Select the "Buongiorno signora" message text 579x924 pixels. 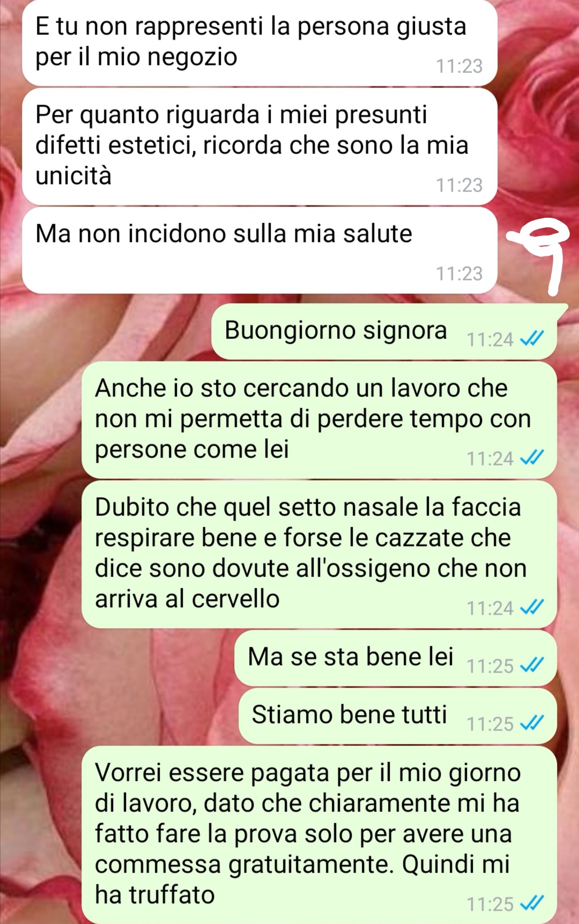pos(336,330)
